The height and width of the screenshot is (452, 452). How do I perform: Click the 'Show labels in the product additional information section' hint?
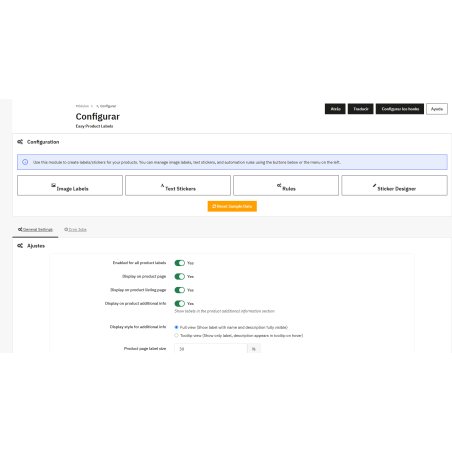(225, 311)
